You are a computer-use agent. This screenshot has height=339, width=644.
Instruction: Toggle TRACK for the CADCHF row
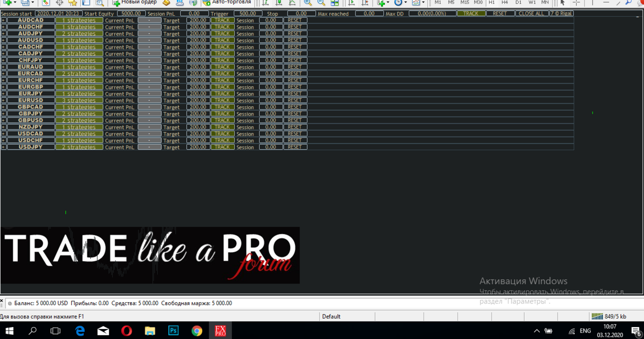pos(223,47)
